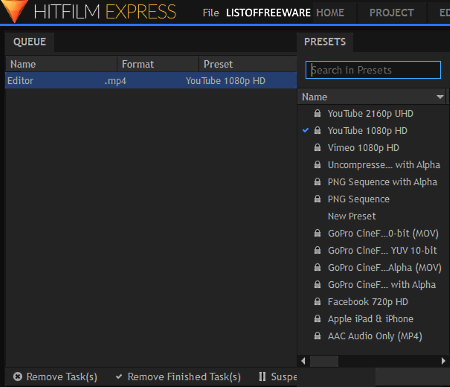Select Vimeo 1080p HD preset
The height and width of the screenshot is (387, 450).
(363, 148)
